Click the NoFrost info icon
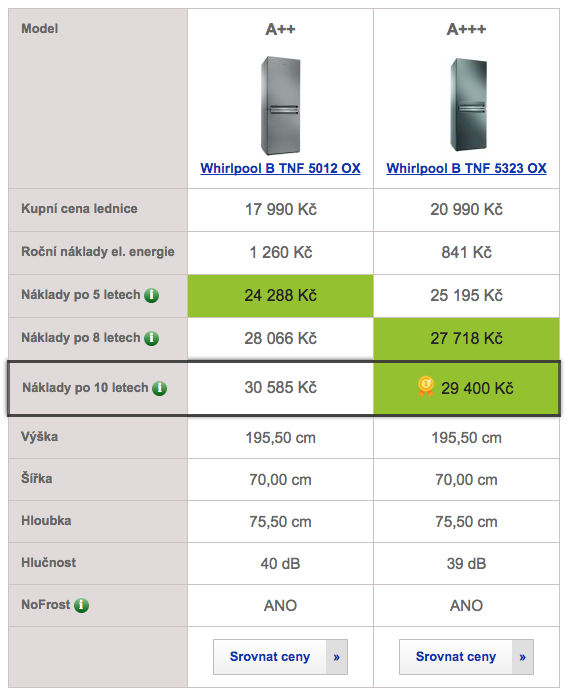 pyautogui.click(x=81, y=605)
